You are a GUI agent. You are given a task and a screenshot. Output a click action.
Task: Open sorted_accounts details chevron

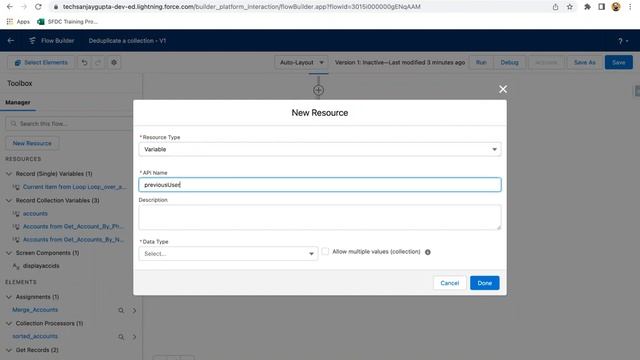[134, 337]
